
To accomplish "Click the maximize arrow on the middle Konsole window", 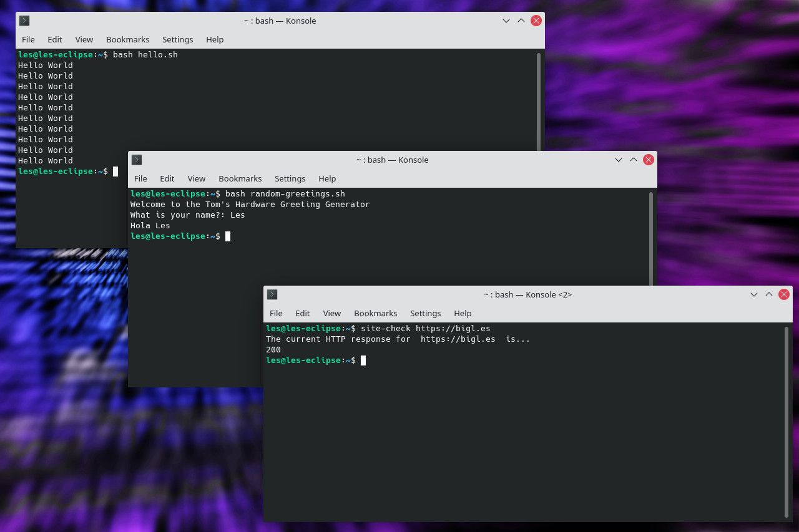I will point(633,160).
